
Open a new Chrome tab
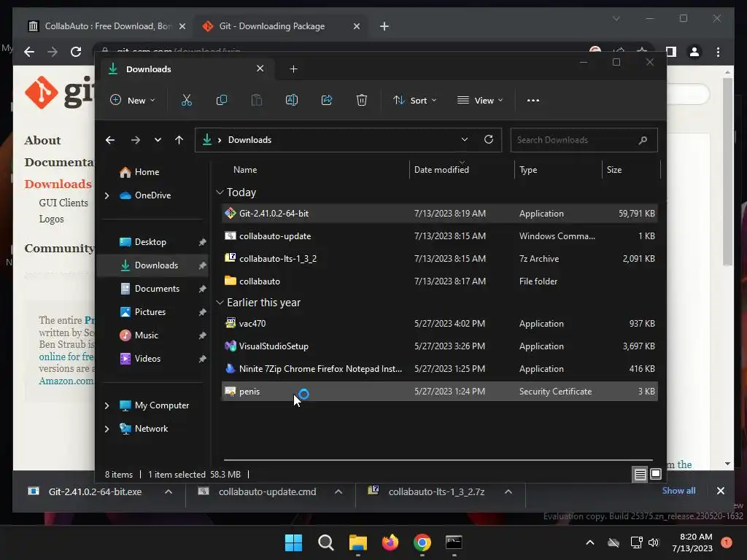(x=384, y=26)
